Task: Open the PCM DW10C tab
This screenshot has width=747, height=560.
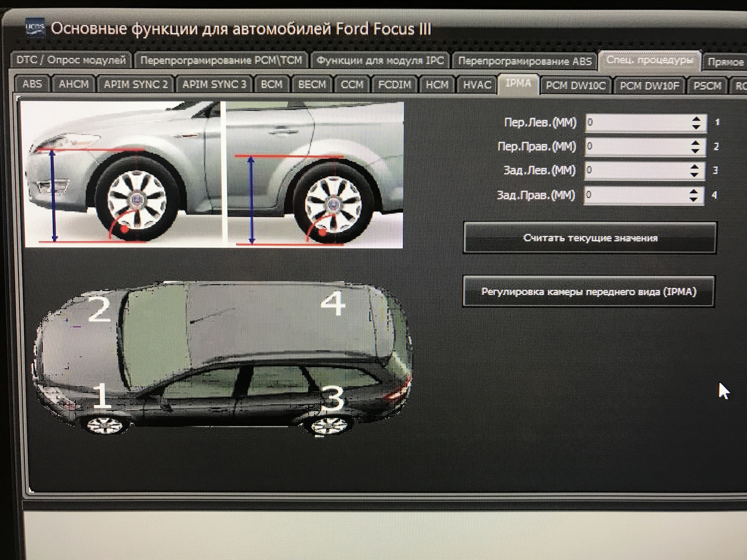Action: click(575, 86)
